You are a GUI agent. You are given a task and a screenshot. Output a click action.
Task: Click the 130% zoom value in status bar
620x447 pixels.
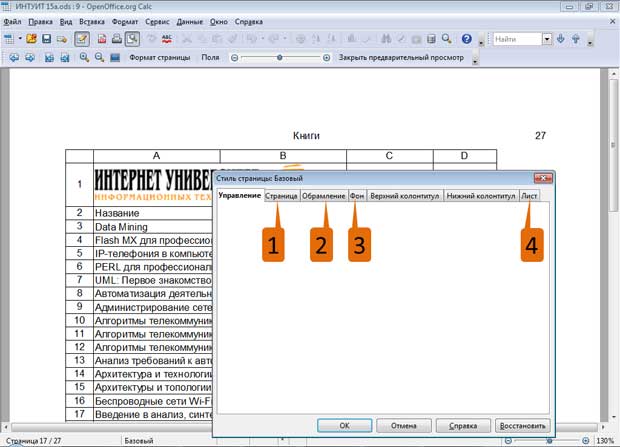(605, 441)
